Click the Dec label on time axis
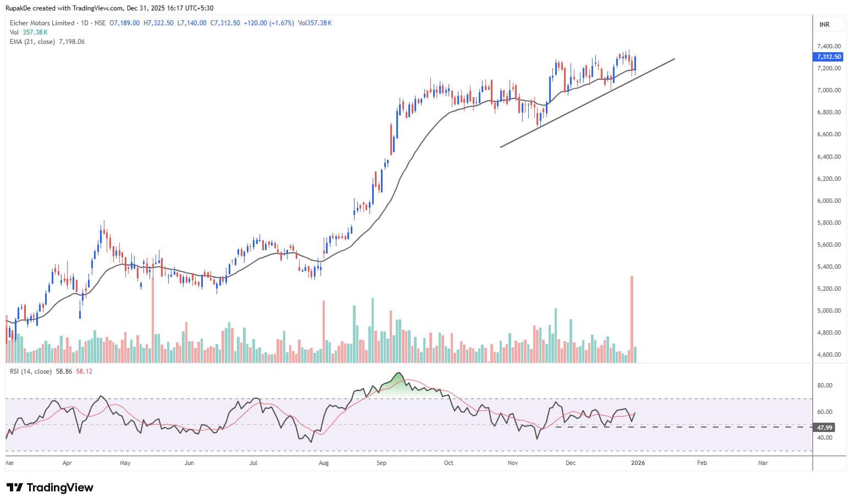 [571, 463]
